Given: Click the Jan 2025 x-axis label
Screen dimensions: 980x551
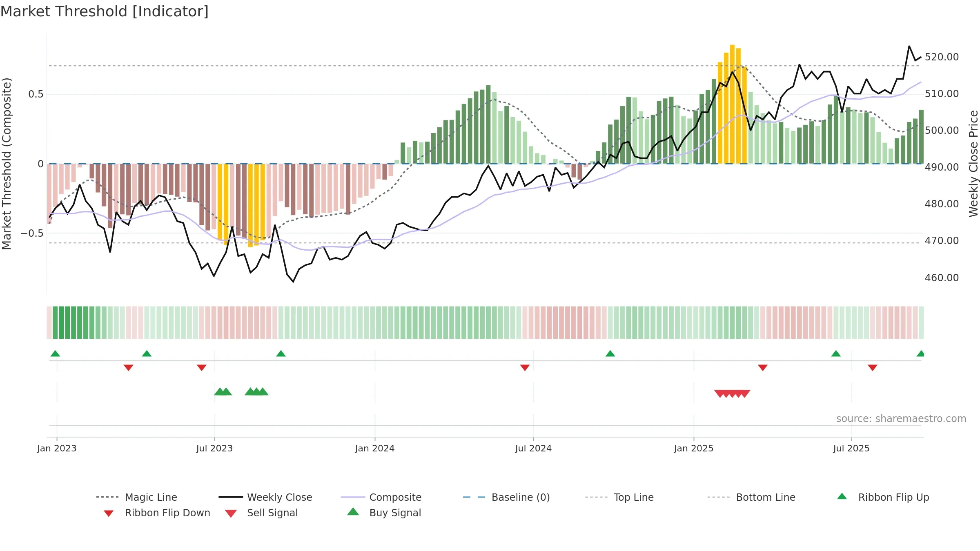Looking at the screenshot, I should pyautogui.click(x=694, y=448).
